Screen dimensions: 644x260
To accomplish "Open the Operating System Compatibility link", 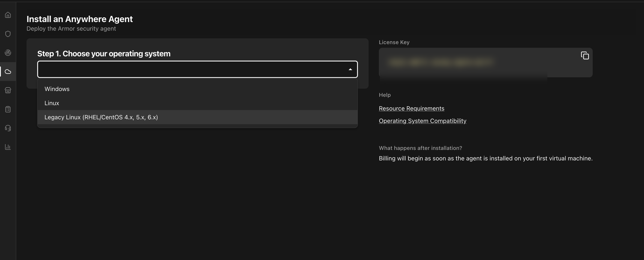I will (x=422, y=121).
